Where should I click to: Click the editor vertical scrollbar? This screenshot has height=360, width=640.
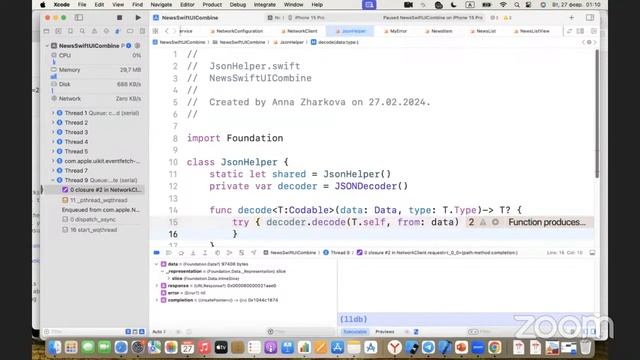point(597,114)
